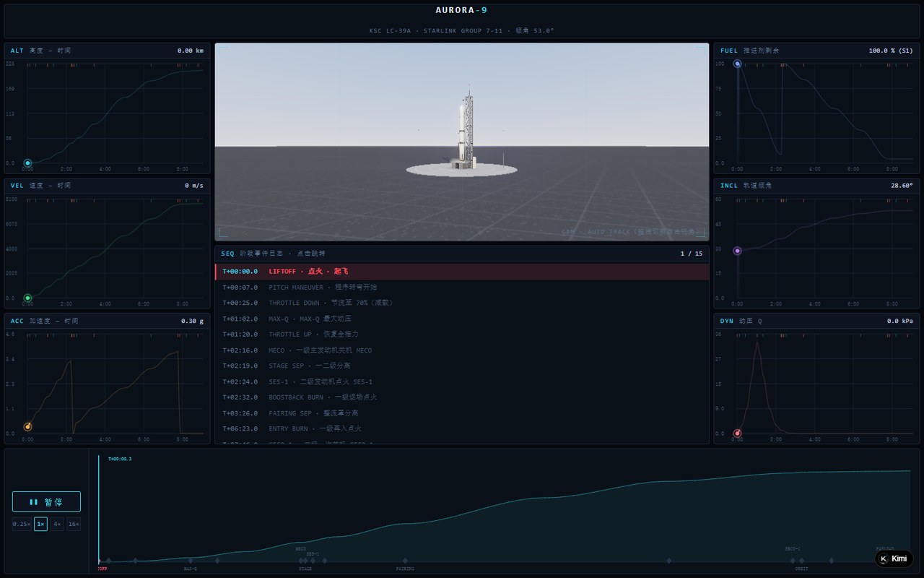924x578 pixels.
Task: Jump to the ENTRY BURN event
Action: pyautogui.click(x=462, y=428)
